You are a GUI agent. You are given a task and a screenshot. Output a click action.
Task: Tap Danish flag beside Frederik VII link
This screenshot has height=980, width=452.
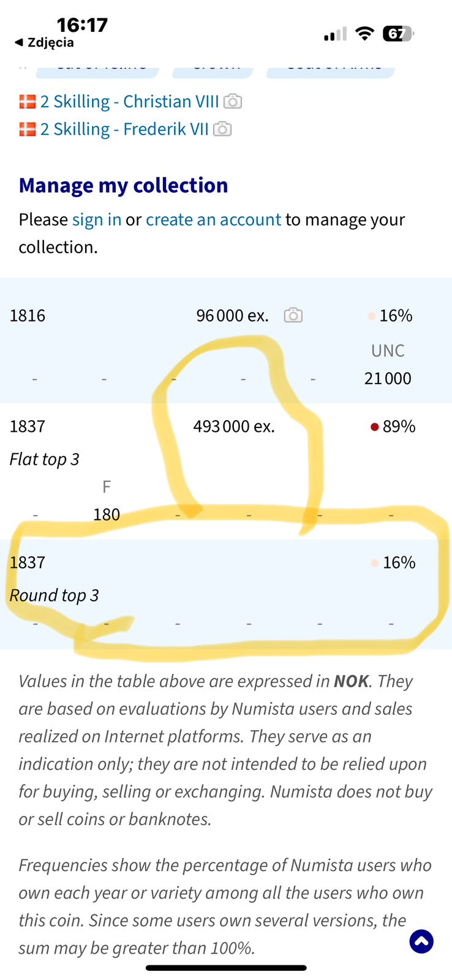28,129
